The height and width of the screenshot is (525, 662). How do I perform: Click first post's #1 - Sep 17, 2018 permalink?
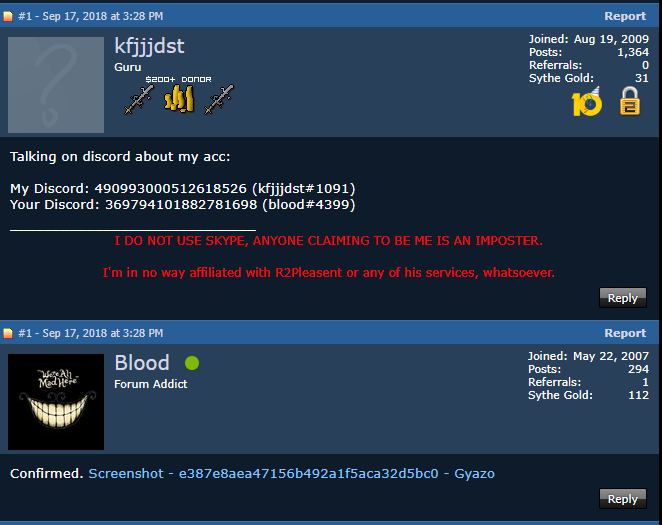[x=91, y=16]
